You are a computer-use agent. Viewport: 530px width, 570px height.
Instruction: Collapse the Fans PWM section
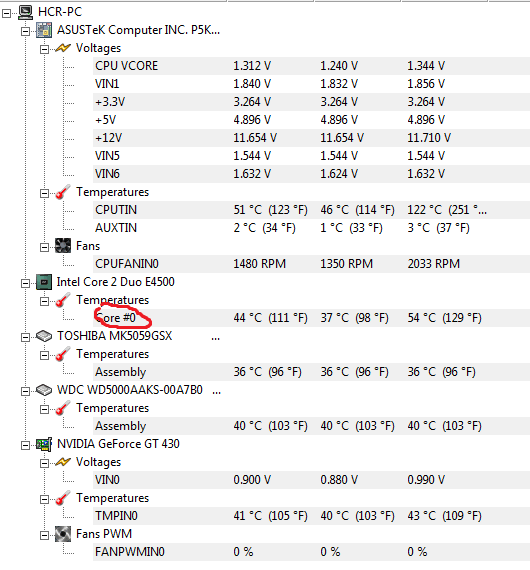click(x=44, y=535)
